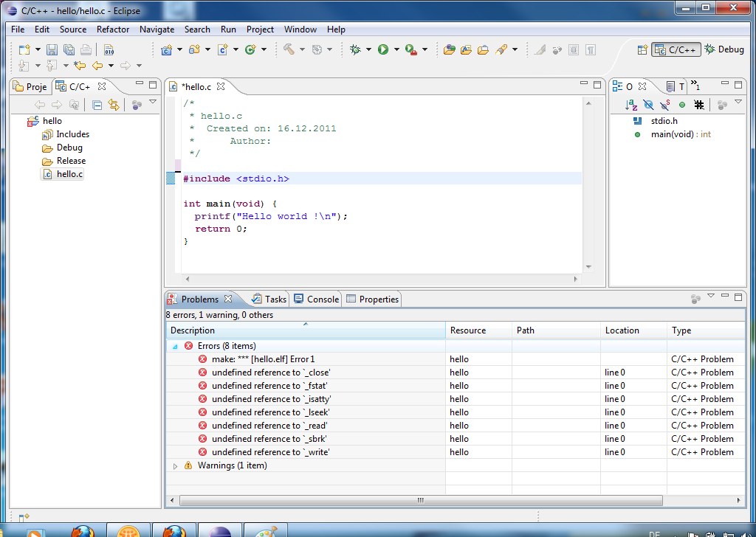The height and width of the screenshot is (537, 756).
Task: Toggle Link with Editor in explorer
Action: point(114,105)
